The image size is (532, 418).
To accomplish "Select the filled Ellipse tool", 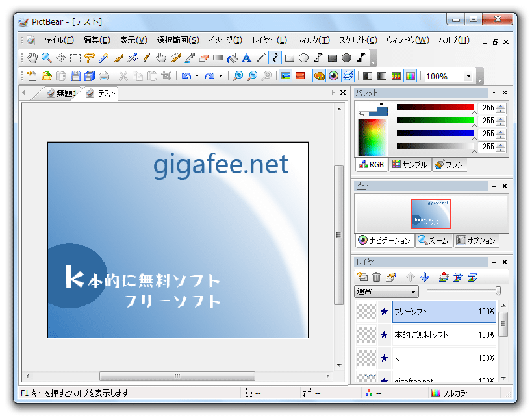I will point(347,58).
